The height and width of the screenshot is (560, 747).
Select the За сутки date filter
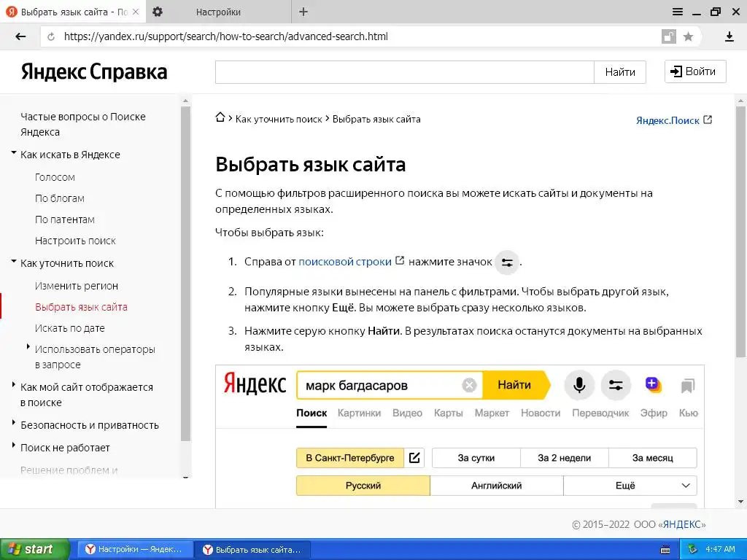[476, 458]
